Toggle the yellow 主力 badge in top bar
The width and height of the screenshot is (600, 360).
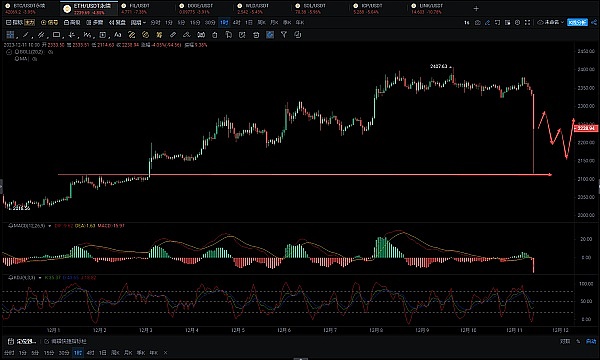coord(29,23)
